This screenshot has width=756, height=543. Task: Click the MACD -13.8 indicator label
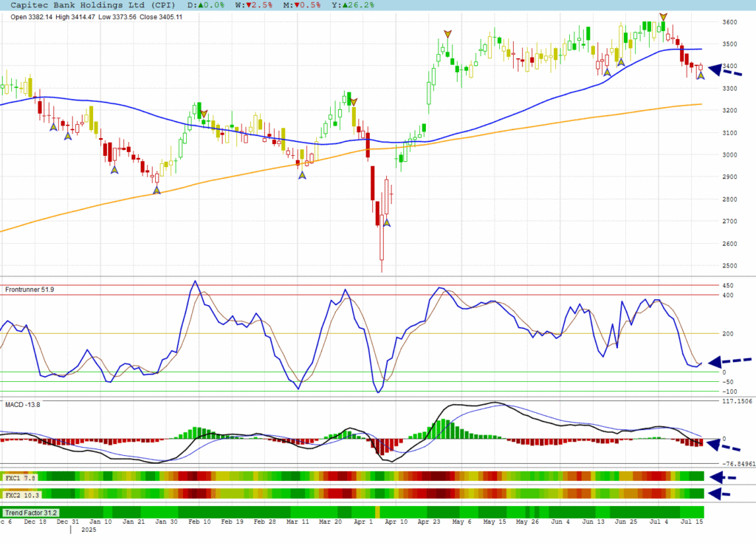[23, 404]
